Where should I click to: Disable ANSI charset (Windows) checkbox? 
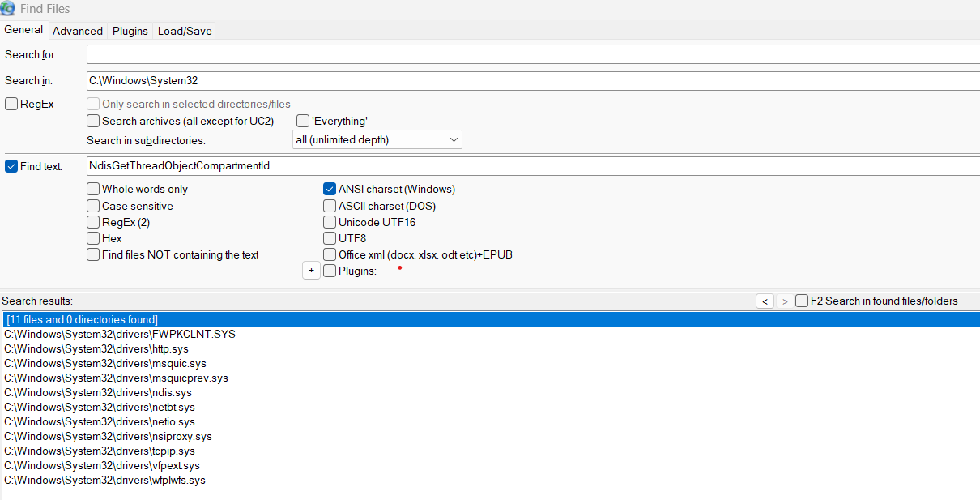(x=330, y=189)
